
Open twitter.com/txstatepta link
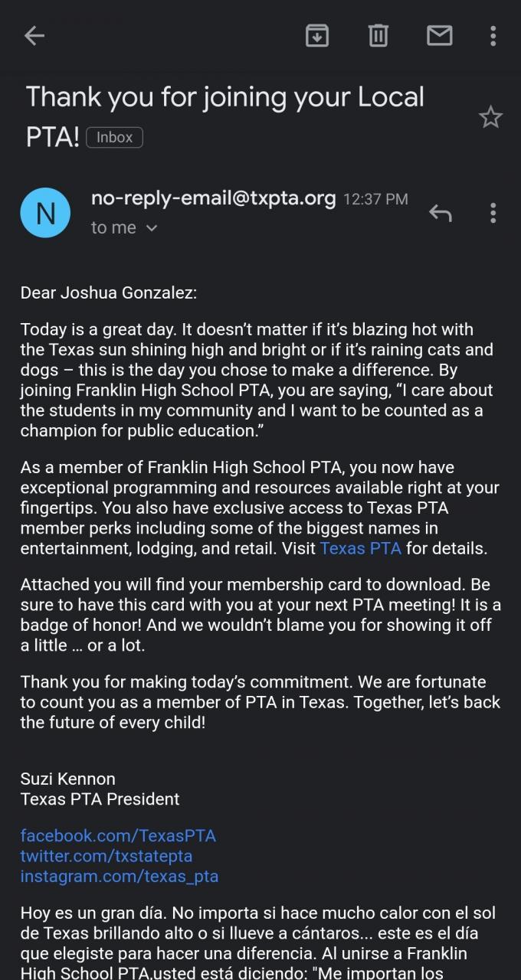point(106,856)
